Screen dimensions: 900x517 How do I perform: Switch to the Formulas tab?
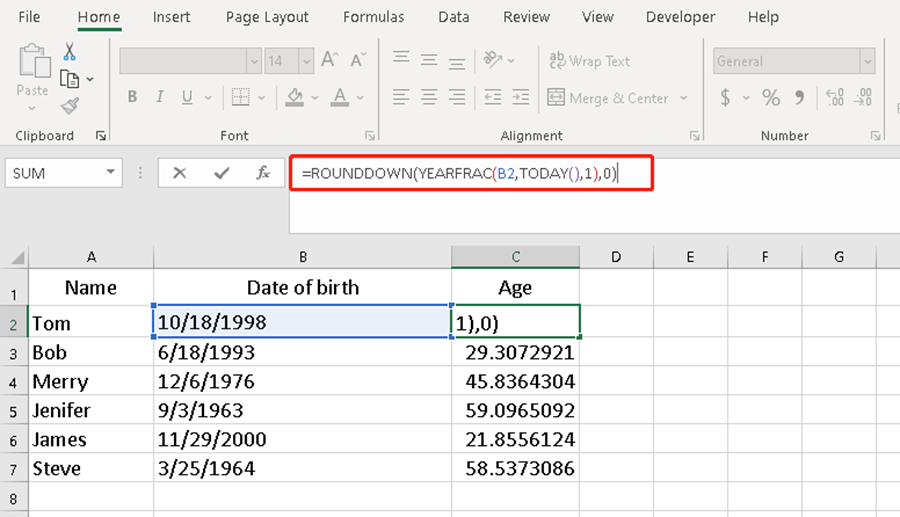pyautogui.click(x=374, y=17)
